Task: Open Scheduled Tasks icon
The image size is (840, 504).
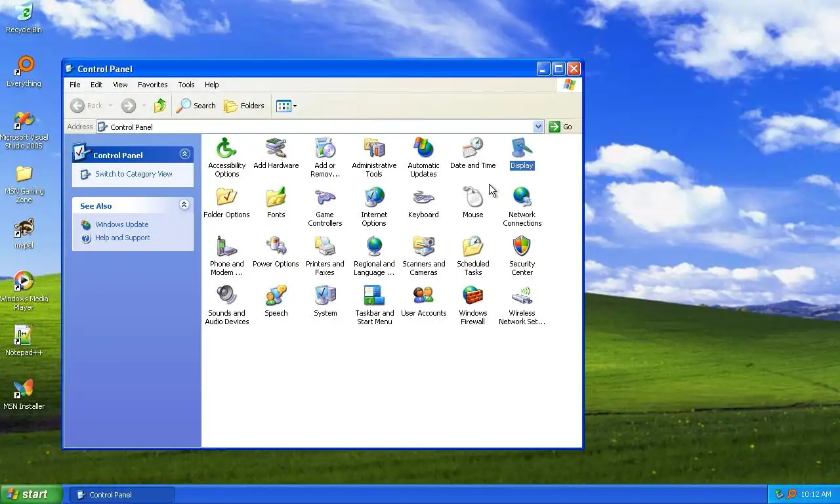Action: [x=472, y=255]
